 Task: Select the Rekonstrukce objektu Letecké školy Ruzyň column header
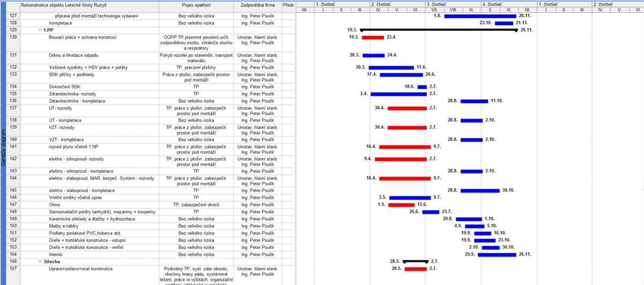point(89,5)
